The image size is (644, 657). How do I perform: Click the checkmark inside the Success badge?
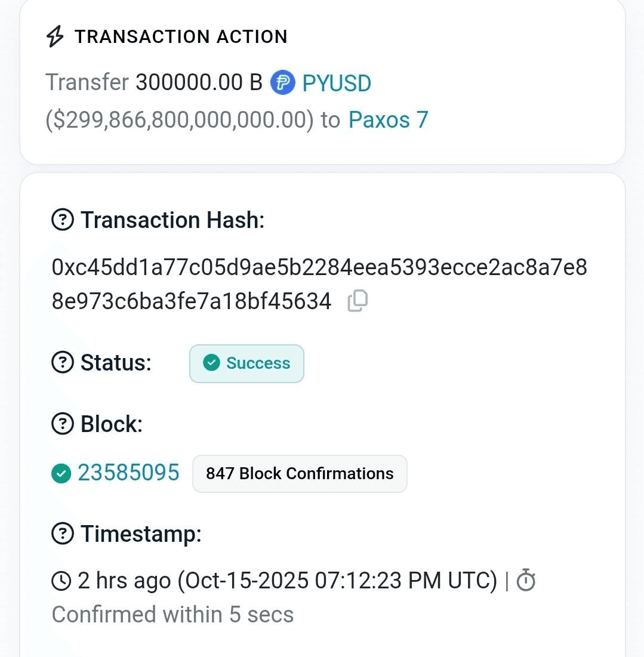click(211, 363)
